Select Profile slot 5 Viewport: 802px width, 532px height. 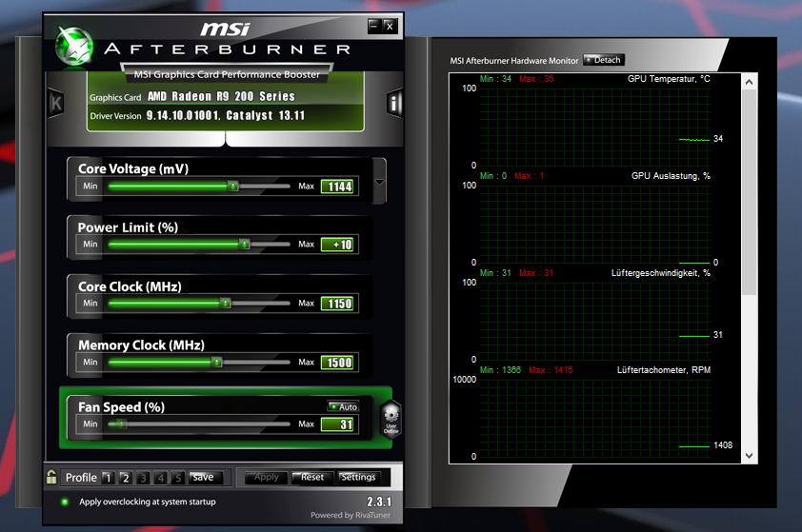tap(178, 478)
